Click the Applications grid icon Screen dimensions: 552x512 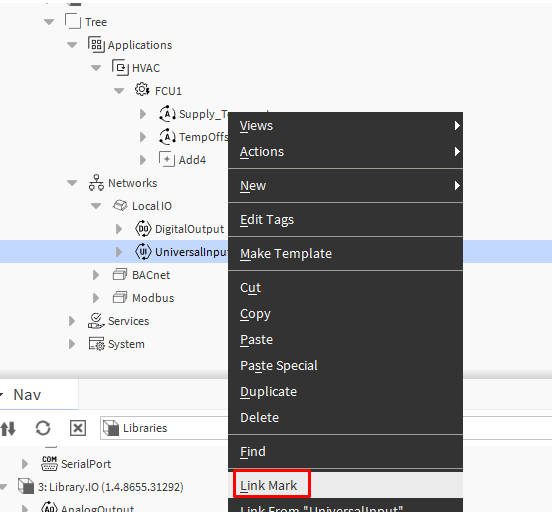pyautogui.click(x=96, y=45)
